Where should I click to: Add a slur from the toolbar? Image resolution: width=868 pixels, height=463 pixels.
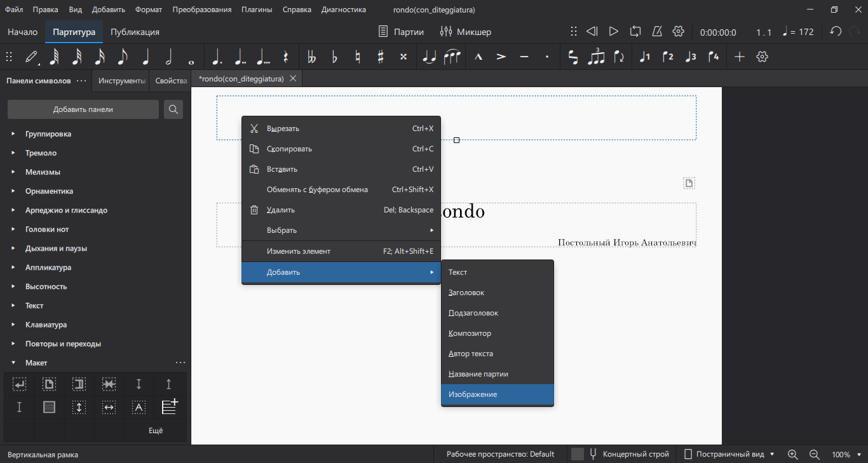click(452, 57)
